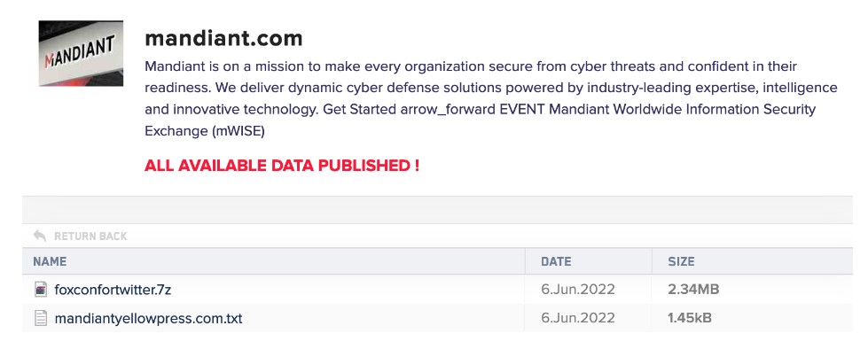
Task: Click the RETURN BACK label
Action: (x=90, y=237)
